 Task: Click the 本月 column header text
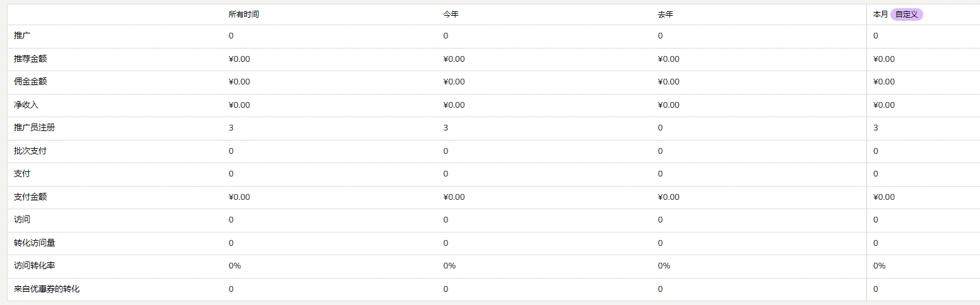coord(880,14)
